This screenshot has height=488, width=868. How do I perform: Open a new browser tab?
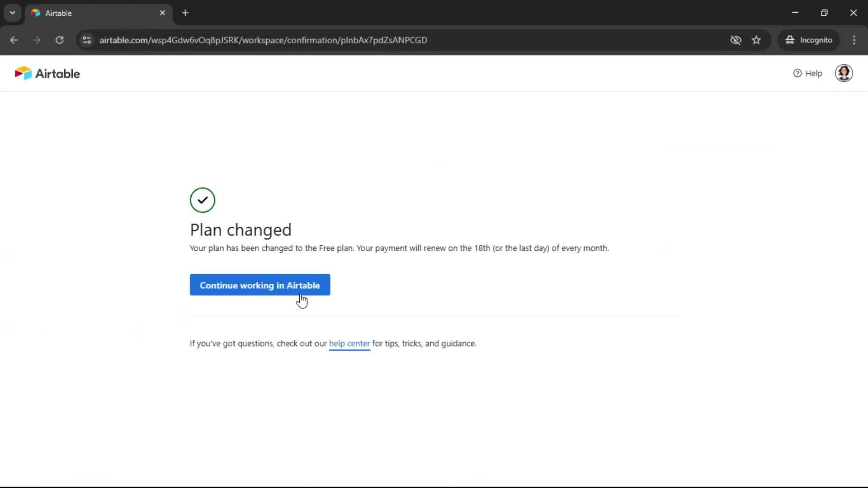185,13
